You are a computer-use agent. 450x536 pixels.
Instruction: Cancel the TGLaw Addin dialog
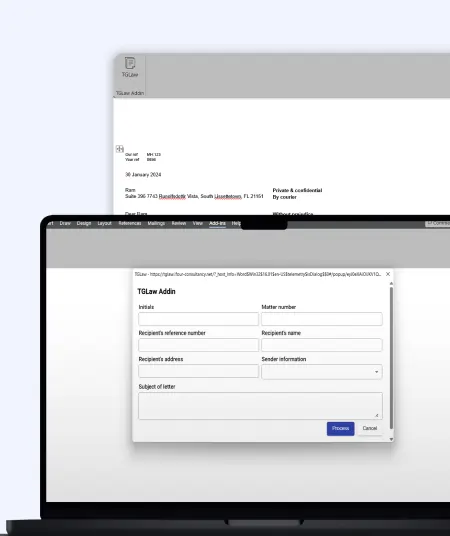(370, 429)
